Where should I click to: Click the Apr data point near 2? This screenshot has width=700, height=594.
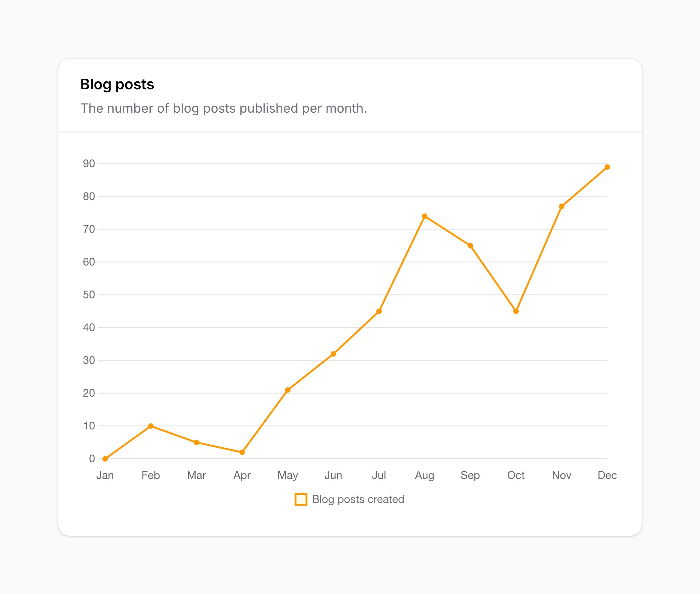pyautogui.click(x=242, y=452)
